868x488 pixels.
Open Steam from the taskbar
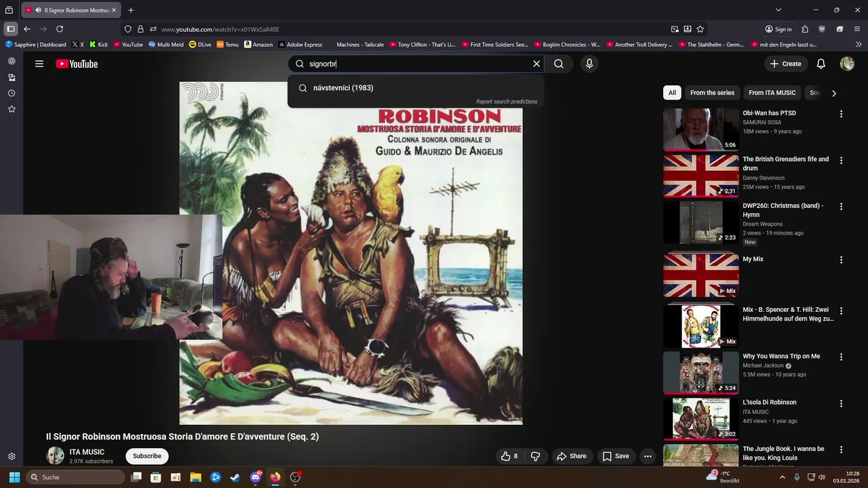pyautogui.click(x=235, y=477)
